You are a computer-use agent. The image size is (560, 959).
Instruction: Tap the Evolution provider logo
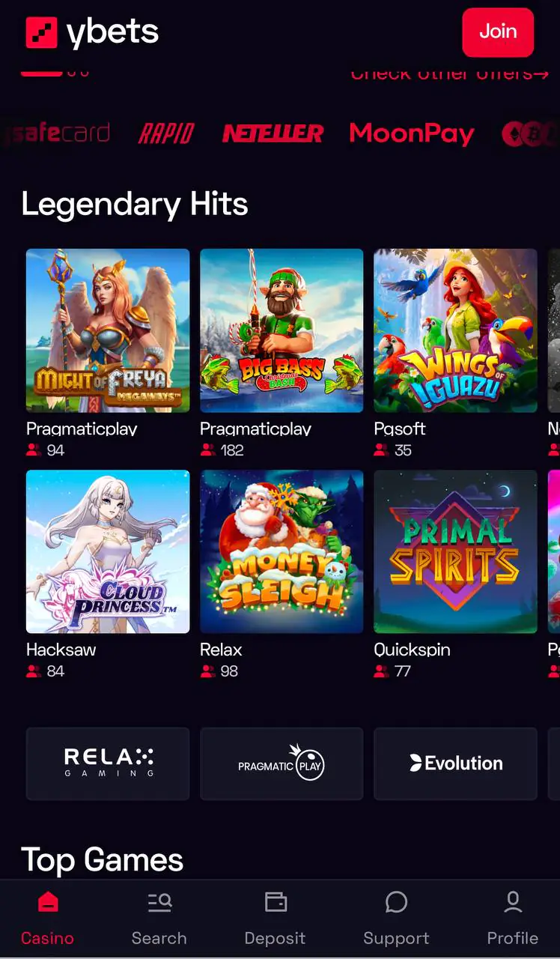455,763
